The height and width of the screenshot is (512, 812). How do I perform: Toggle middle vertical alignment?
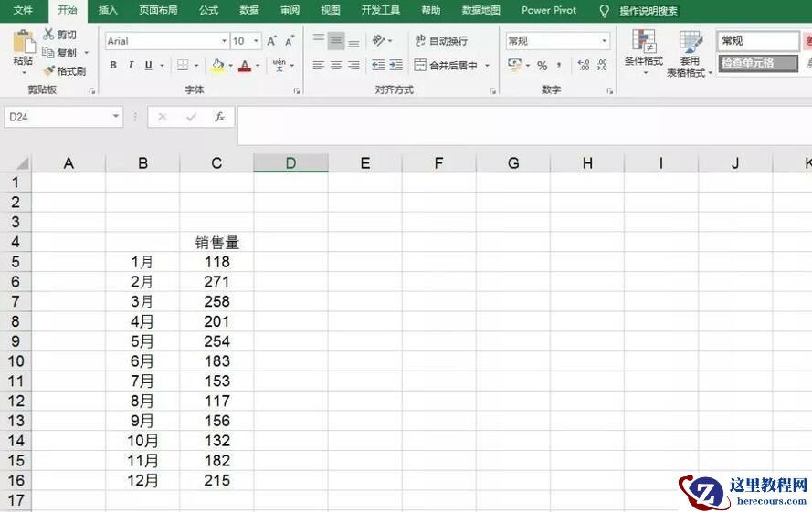[x=336, y=40]
